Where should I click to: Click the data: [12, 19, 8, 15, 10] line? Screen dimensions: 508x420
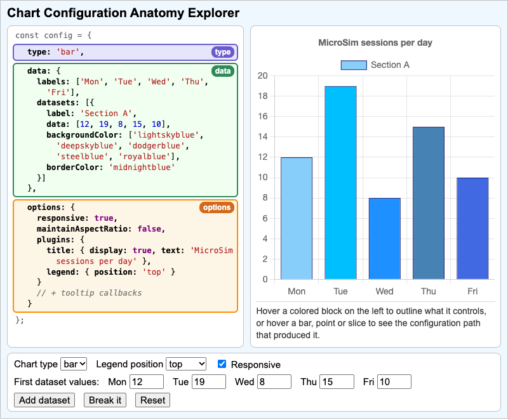coord(108,124)
